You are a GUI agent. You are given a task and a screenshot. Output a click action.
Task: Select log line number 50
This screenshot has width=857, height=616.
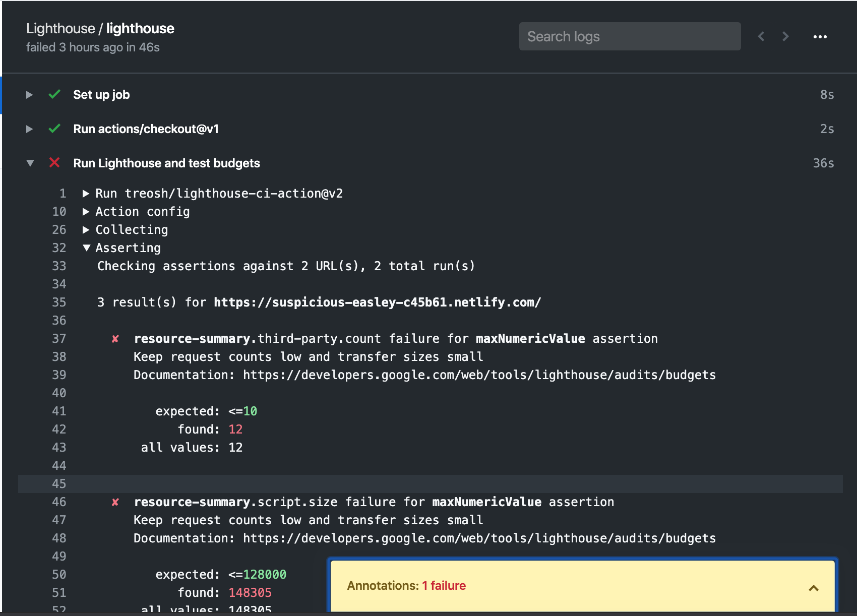[x=59, y=575]
